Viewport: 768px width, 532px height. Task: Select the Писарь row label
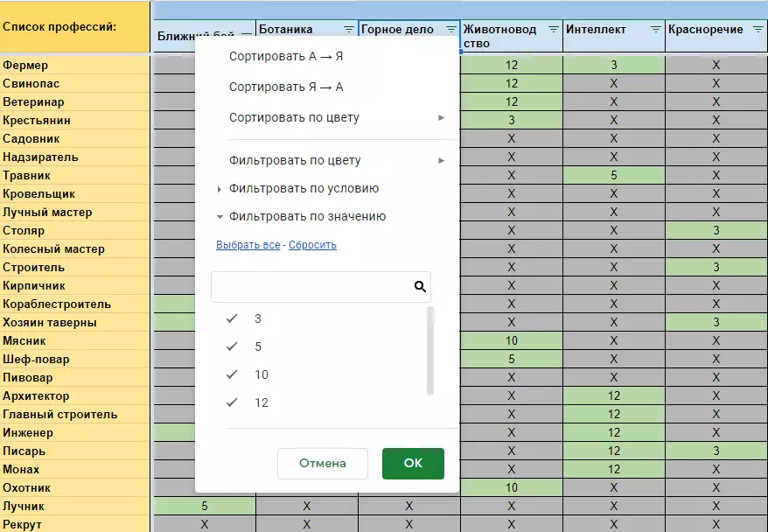coord(75,451)
